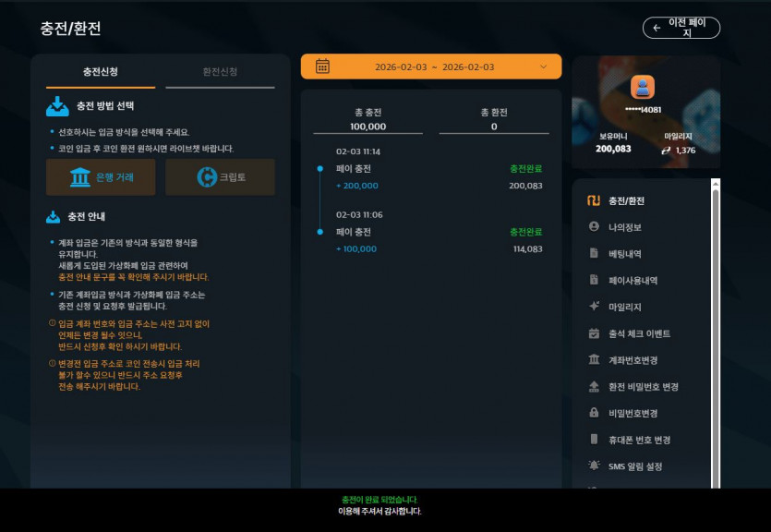The height and width of the screenshot is (532, 771).
Task: Click the mileage sparkle icon in sidebar
Action: click(x=594, y=307)
